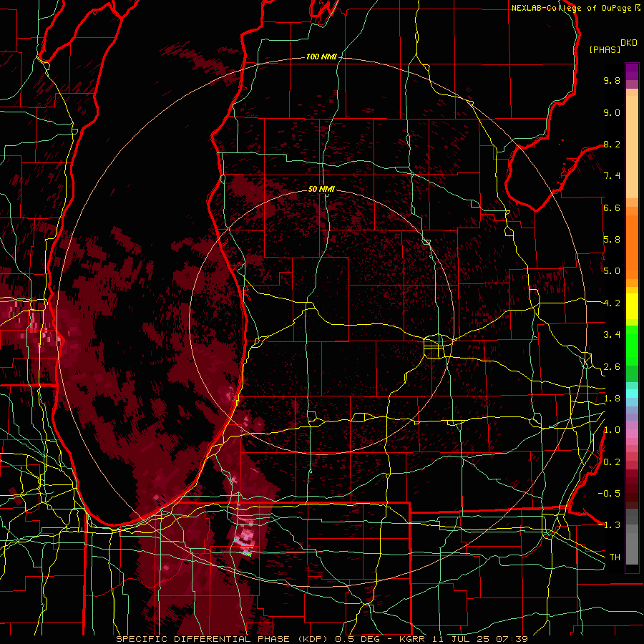Click the 100 NMI range ring label
Screen dimensions: 644x644
pyautogui.click(x=321, y=57)
